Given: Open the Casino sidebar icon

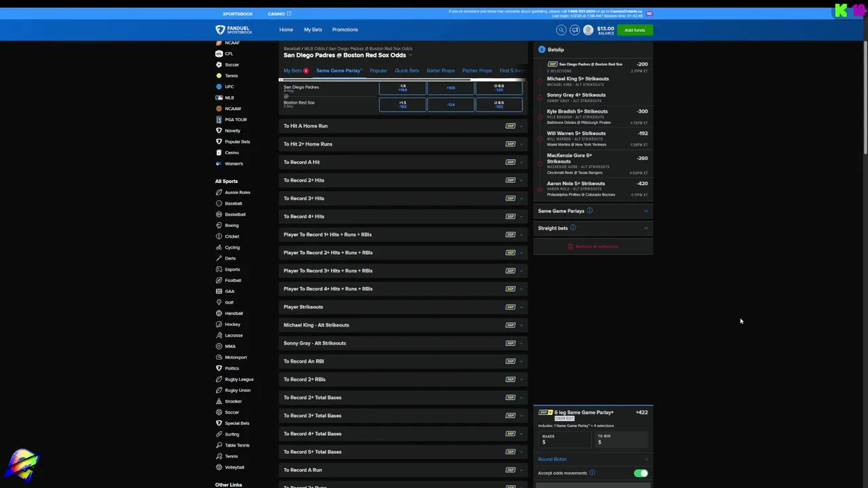Looking at the screenshot, I should click(x=219, y=152).
